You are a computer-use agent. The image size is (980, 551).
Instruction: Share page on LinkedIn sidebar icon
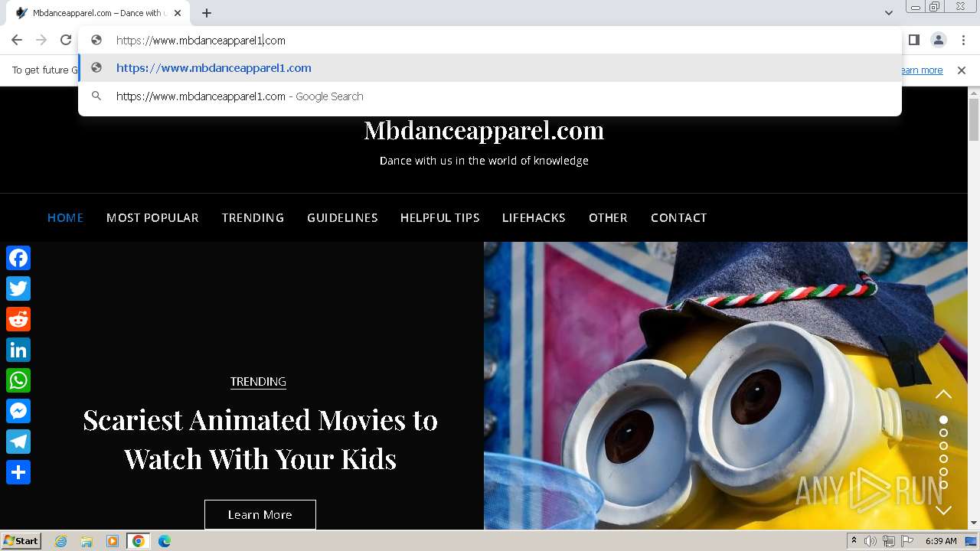click(18, 350)
